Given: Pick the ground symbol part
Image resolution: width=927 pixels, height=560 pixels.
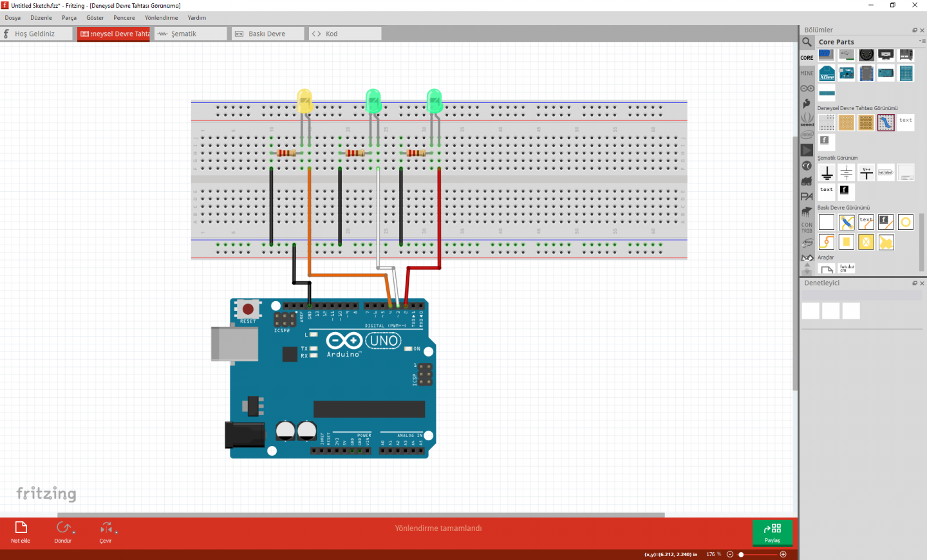Looking at the screenshot, I should [x=827, y=173].
